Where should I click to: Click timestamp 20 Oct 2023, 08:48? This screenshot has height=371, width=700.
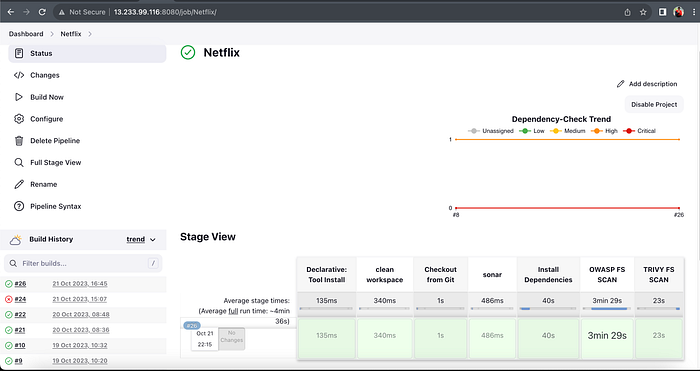[81, 315]
